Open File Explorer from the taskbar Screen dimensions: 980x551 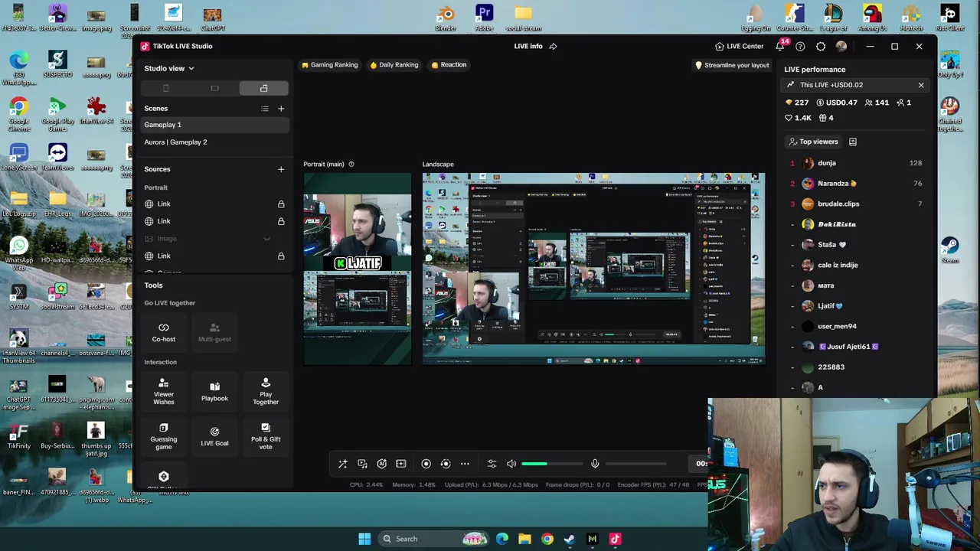coord(524,539)
